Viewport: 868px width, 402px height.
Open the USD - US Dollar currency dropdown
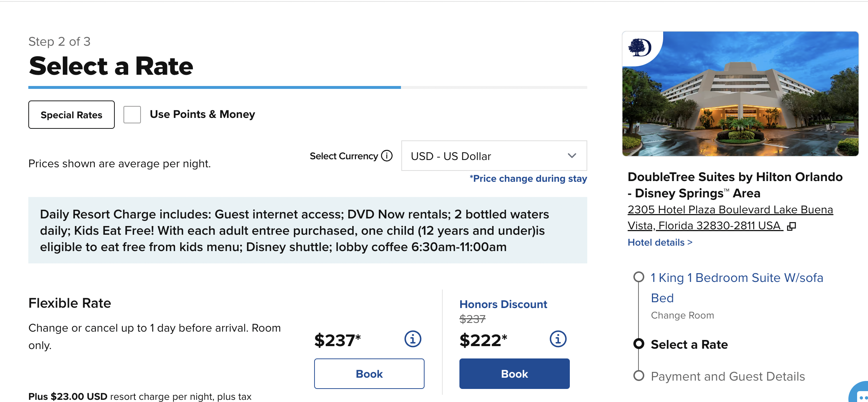click(493, 156)
